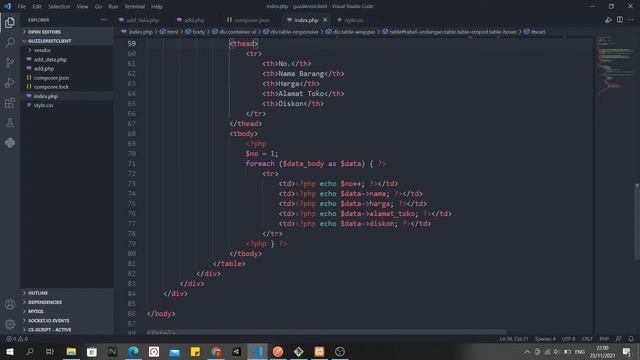This screenshot has height=360, width=640.
Task: Expand the OUTLINE section
Action: [38, 293]
